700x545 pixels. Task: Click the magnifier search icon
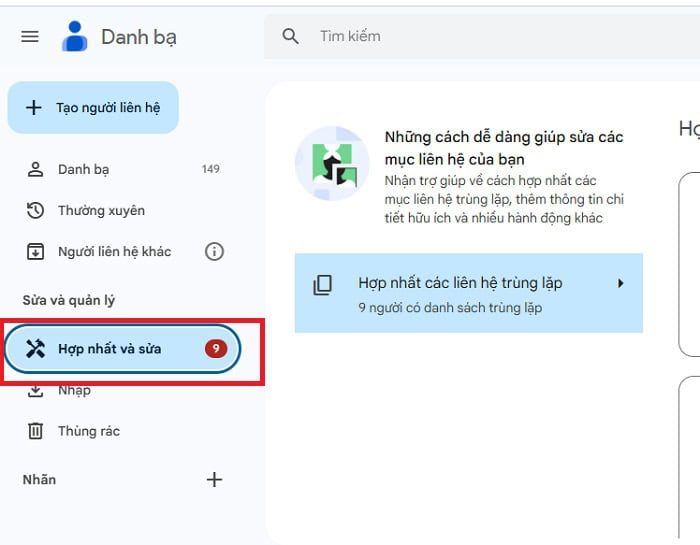(290, 36)
